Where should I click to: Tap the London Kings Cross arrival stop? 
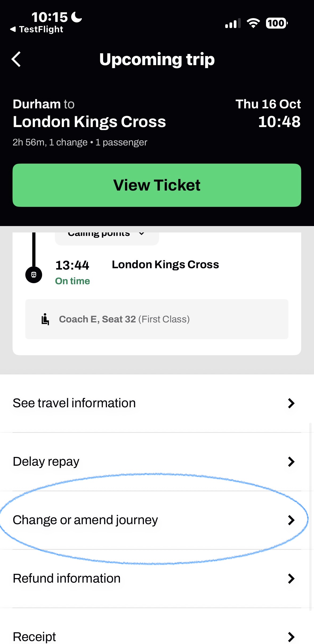(165, 265)
